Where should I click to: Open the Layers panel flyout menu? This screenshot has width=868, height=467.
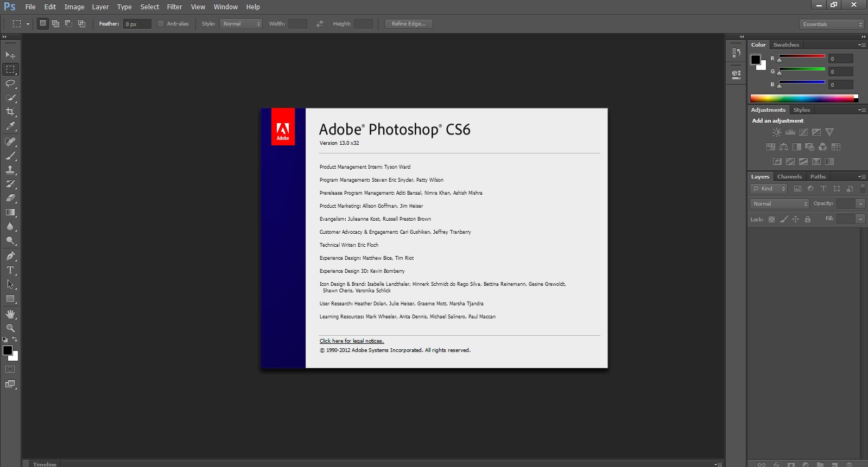tap(861, 177)
